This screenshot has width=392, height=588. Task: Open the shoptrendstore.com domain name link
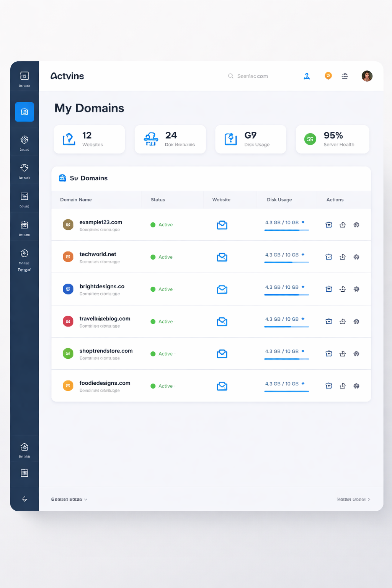106,351
